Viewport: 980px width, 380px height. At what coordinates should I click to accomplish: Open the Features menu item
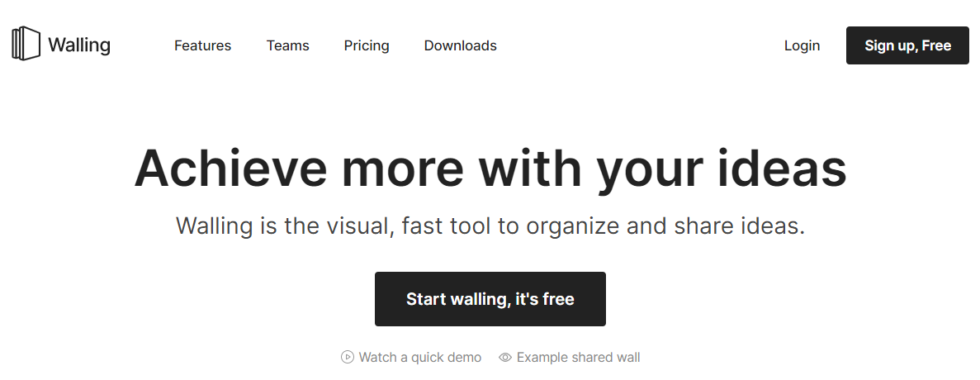pos(202,45)
